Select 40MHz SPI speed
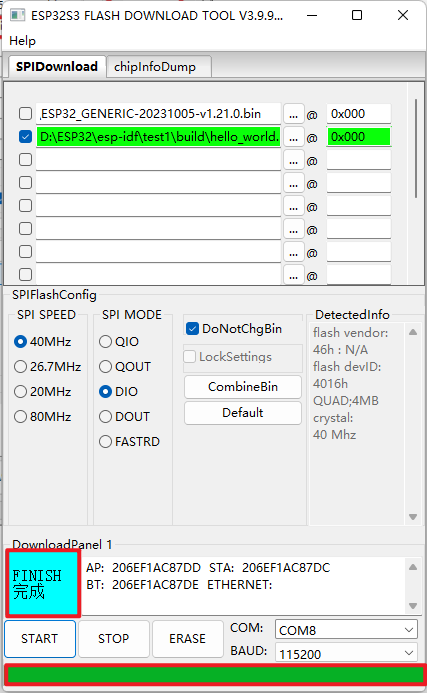Screen dimensions: 427x693 pos(43,342)
